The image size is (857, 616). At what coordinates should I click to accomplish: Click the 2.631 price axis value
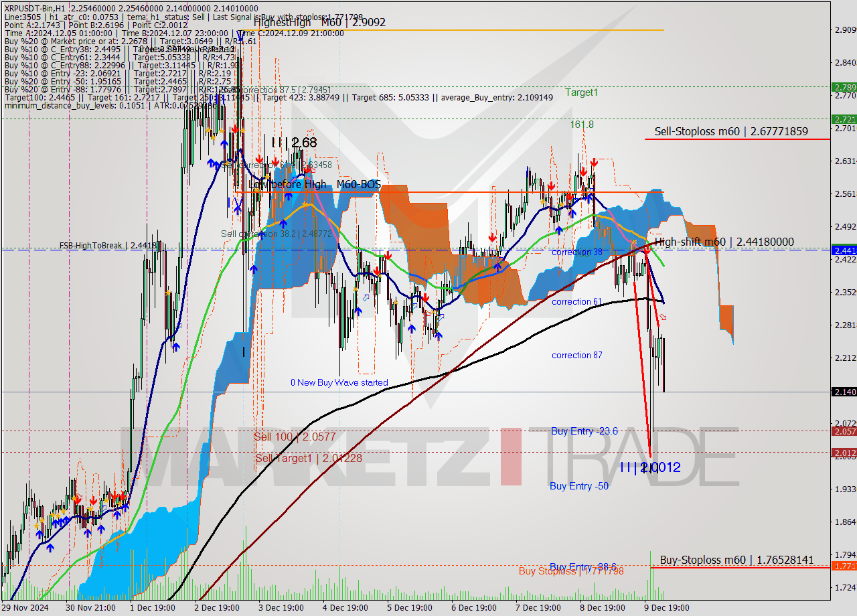click(x=846, y=161)
